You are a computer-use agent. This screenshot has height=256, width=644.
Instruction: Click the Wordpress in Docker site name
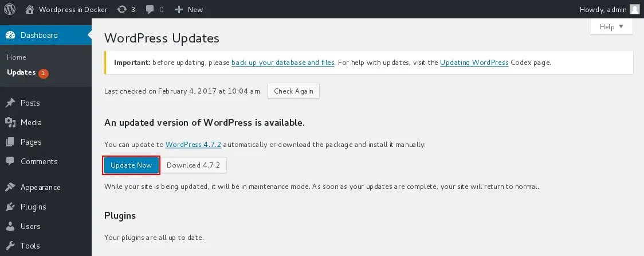[x=73, y=9]
